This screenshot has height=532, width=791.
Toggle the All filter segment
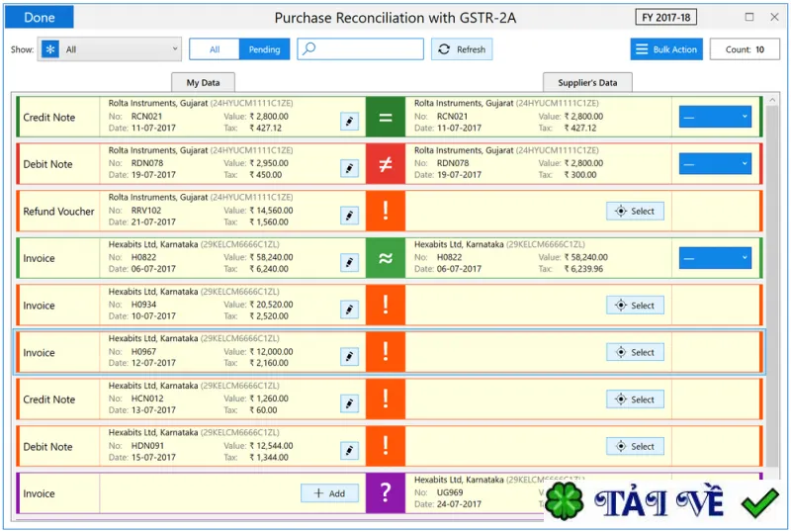point(215,49)
